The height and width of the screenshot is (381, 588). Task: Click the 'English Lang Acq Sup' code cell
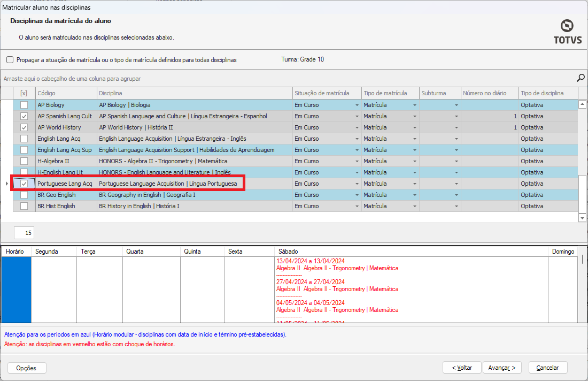[x=66, y=150]
